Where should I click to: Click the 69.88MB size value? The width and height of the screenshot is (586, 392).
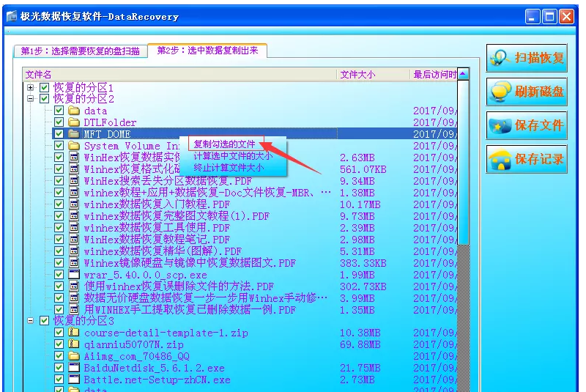point(360,344)
